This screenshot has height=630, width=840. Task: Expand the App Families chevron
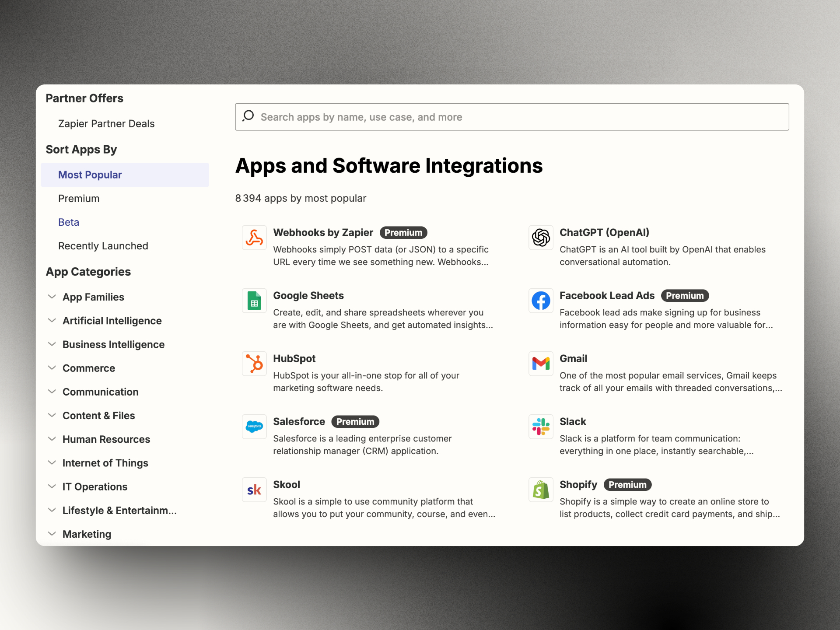pos(52,297)
